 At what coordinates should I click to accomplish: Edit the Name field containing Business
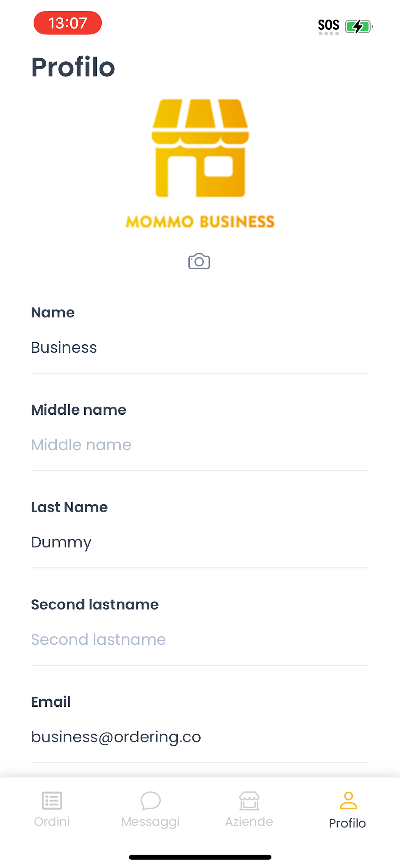(x=200, y=347)
